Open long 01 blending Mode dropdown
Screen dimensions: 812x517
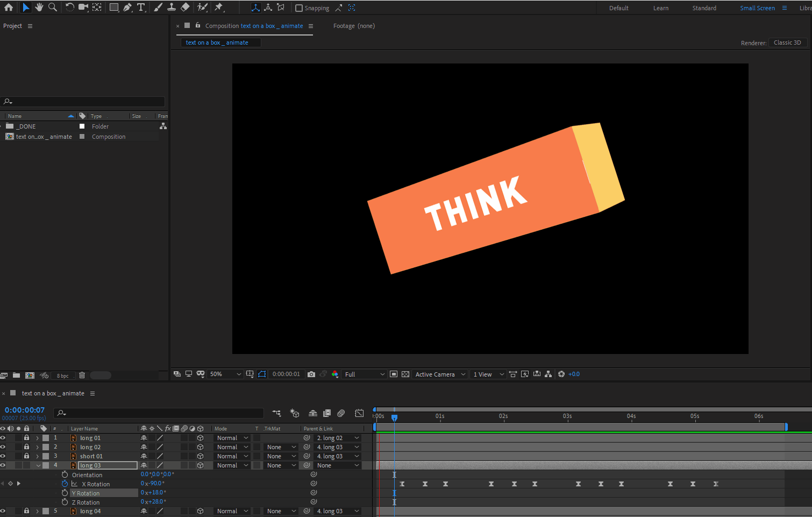(x=232, y=438)
